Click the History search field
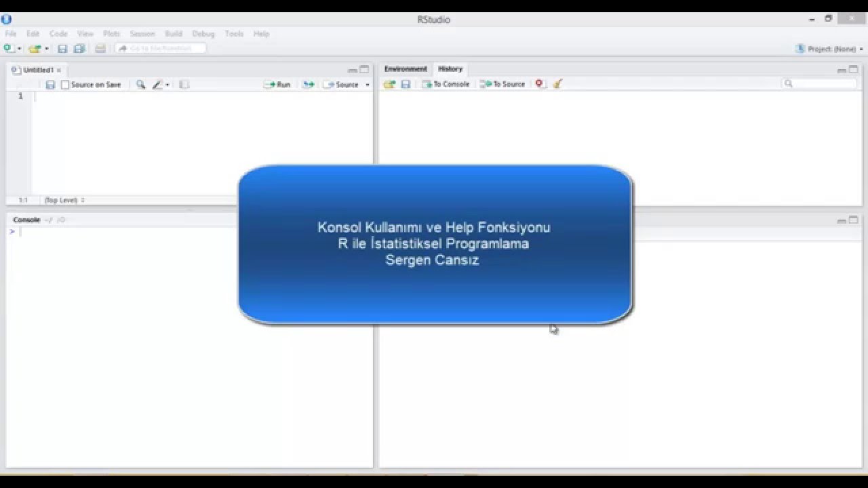 [x=819, y=84]
